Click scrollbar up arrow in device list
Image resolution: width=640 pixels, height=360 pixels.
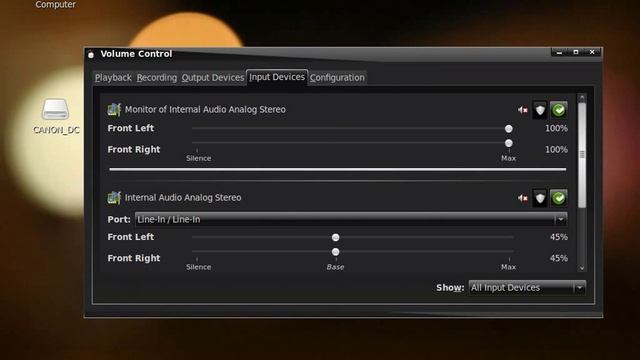582,98
